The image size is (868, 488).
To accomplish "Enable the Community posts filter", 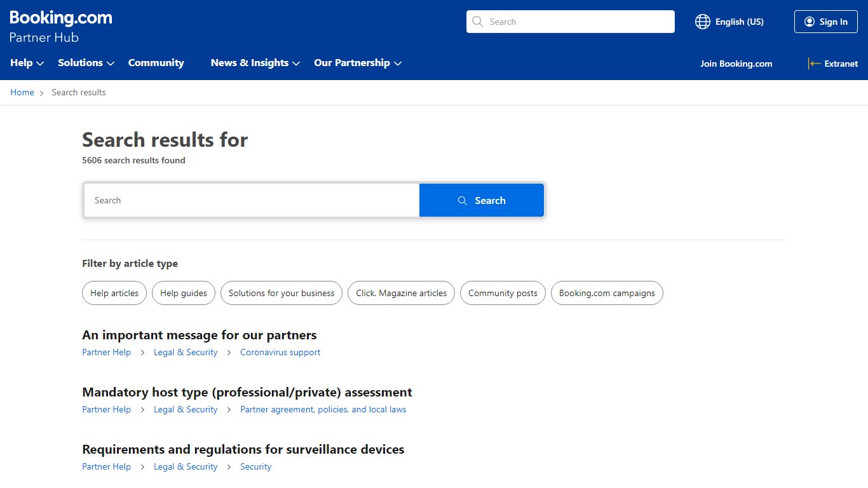I will pyautogui.click(x=503, y=293).
